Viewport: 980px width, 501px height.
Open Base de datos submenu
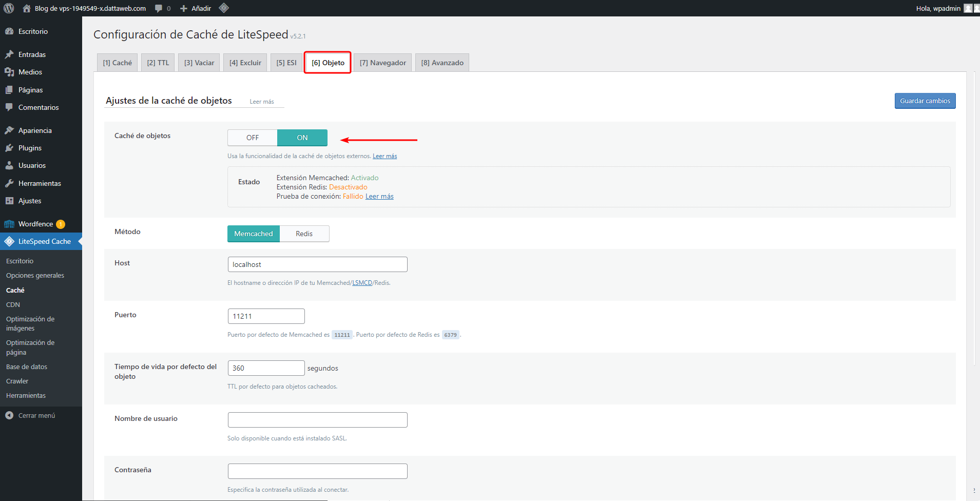point(27,367)
